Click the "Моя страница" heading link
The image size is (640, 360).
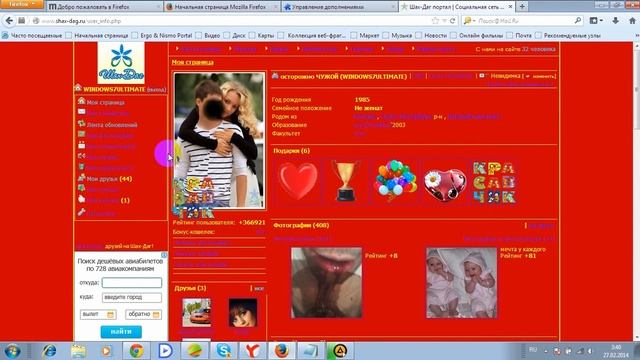(193, 62)
